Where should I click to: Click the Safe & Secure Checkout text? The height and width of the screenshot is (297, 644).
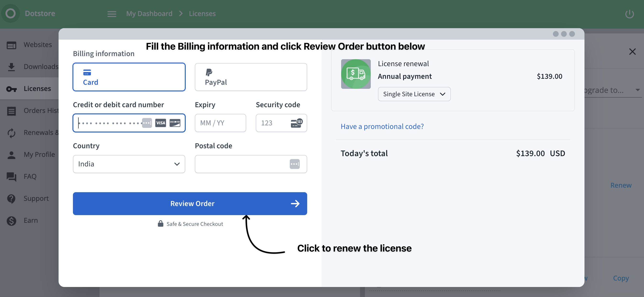(x=195, y=224)
